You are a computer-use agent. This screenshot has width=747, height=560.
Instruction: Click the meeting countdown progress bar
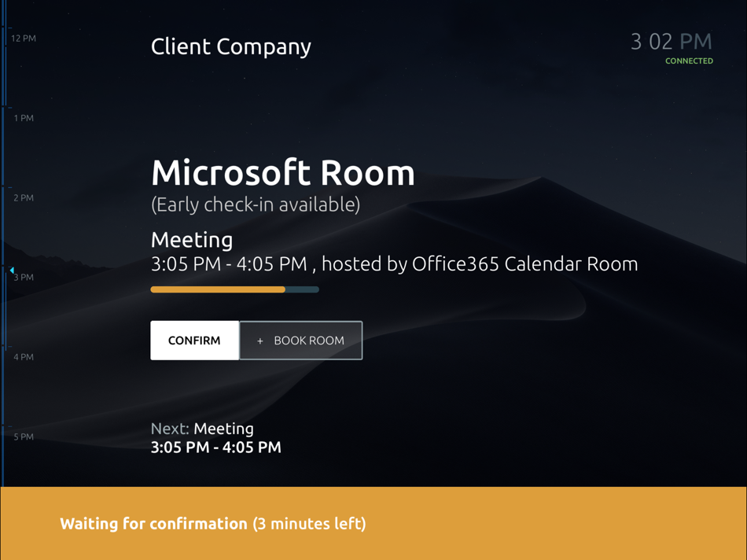[x=235, y=289]
